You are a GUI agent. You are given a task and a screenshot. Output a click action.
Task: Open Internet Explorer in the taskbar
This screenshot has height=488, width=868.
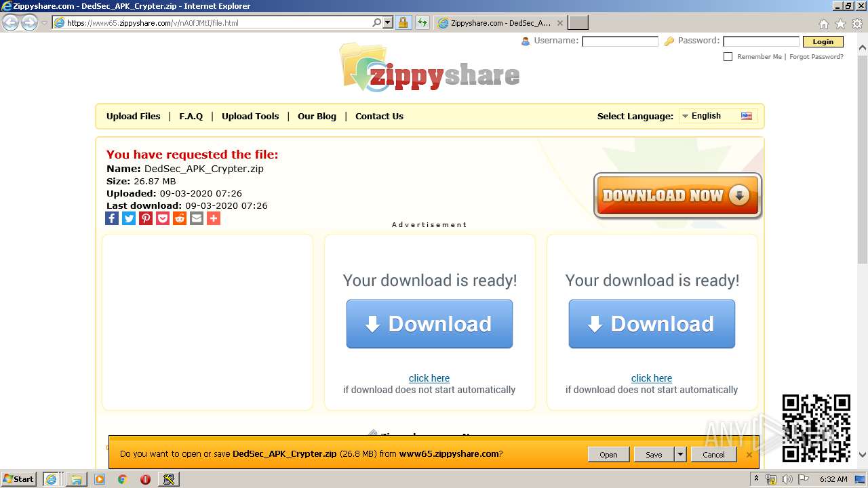point(51,479)
